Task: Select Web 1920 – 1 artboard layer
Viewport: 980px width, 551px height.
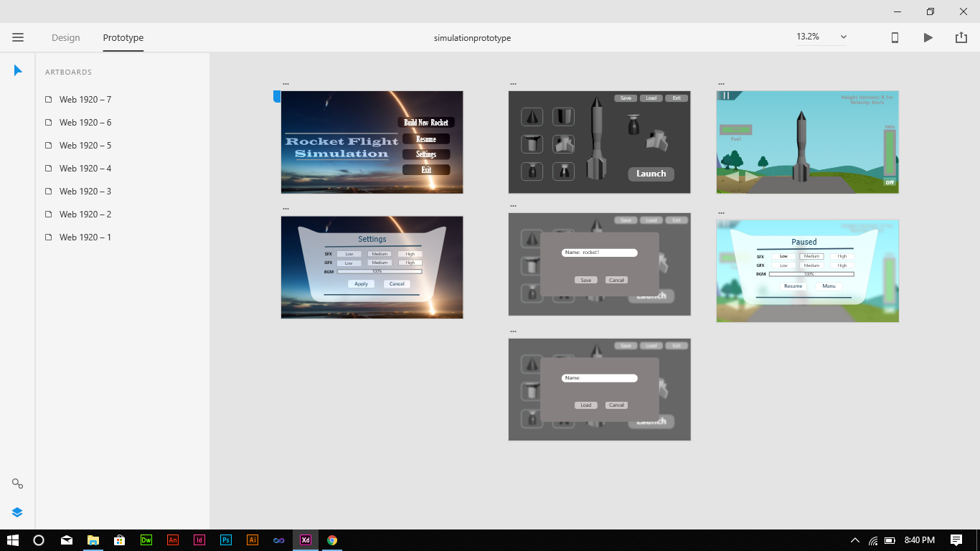Action: pos(85,237)
